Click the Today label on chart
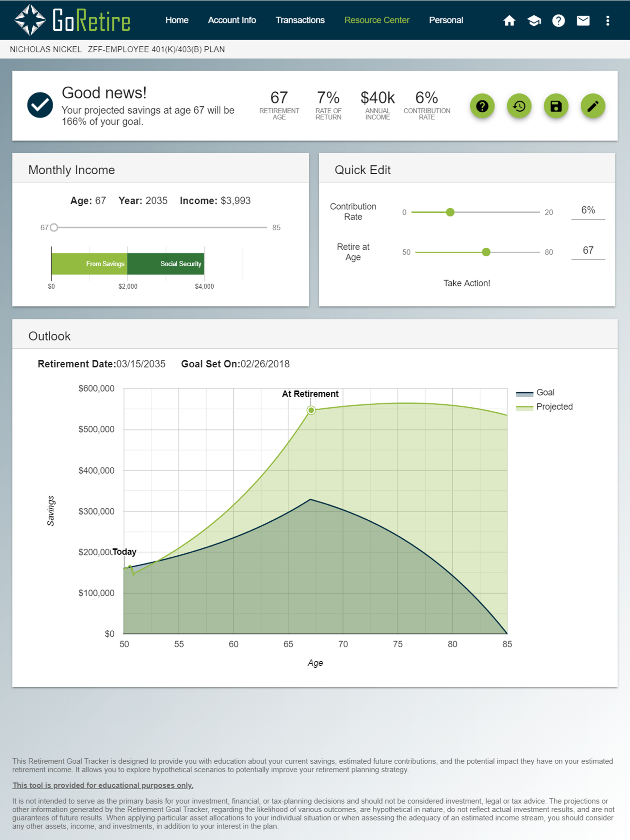This screenshot has height=840, width=630. (x=124, y=552)
